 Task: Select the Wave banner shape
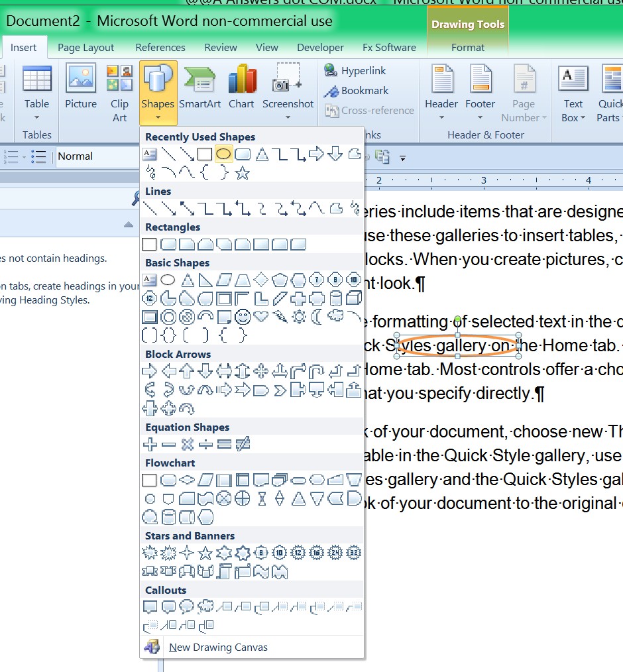[261, 571]
